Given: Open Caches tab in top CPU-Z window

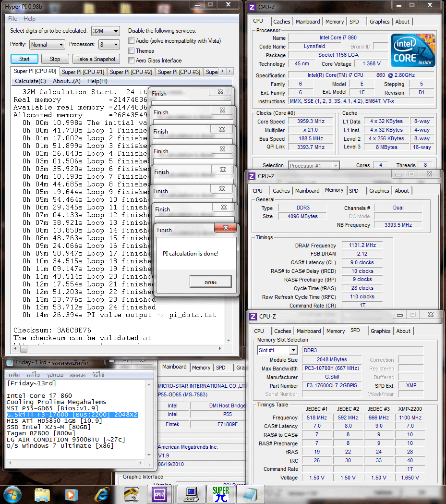Looking at the screenshot, I should coord(282,22).
